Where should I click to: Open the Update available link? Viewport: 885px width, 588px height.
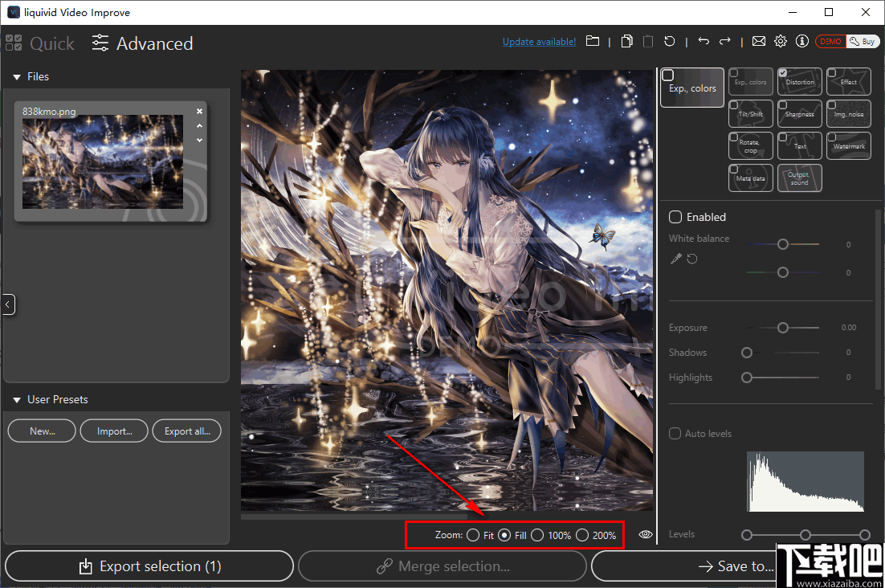point(539,41)
